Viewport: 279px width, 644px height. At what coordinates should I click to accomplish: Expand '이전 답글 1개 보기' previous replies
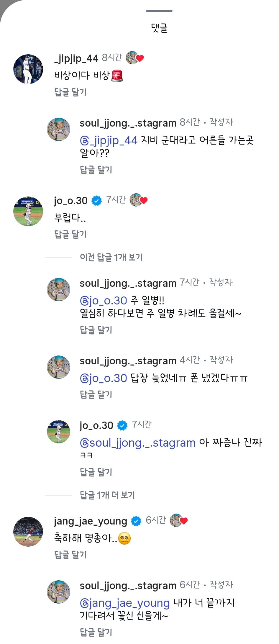pyautogui.click(x=111, y=258)
